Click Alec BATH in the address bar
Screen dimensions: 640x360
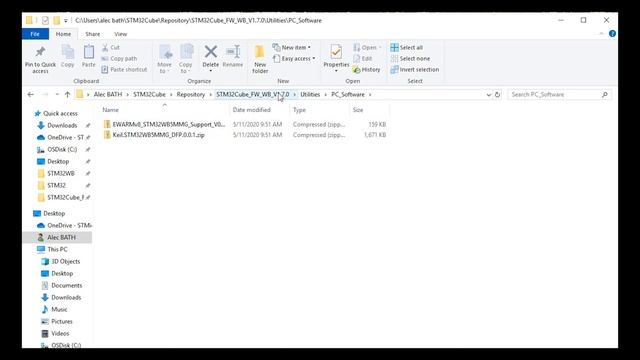108,95
